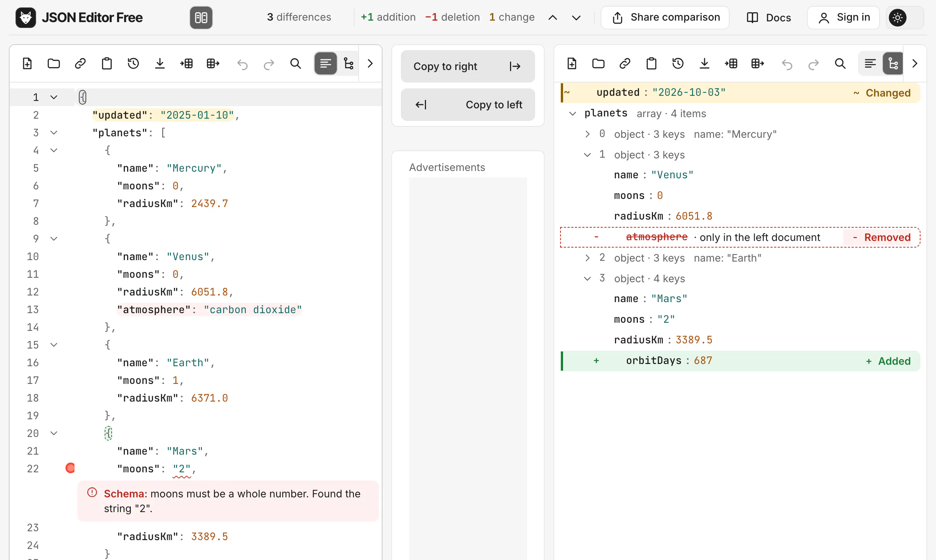
Task: Click the Changed badge on updated row
Action: coord(882,93)
